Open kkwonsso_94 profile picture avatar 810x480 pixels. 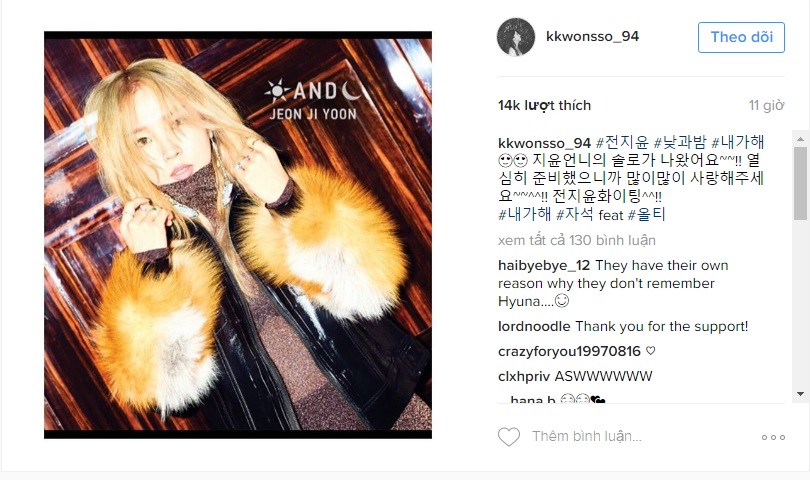(516, 37)
